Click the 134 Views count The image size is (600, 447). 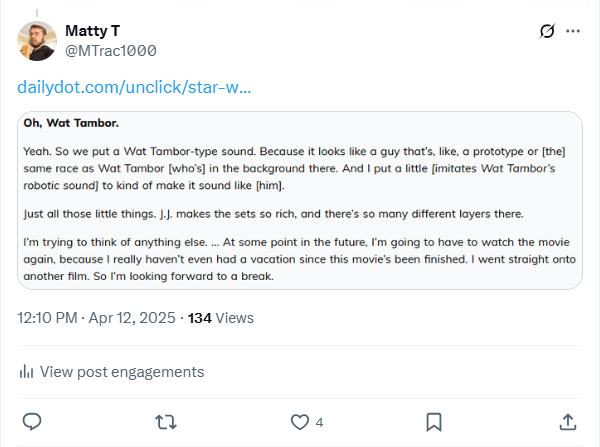pos(221,318)
